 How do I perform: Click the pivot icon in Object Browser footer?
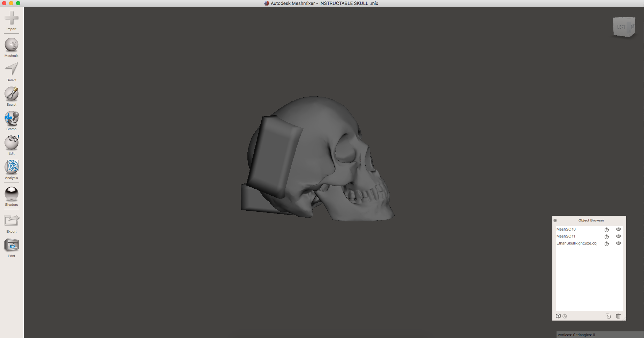pyautogui.click(x=565, y=316)
